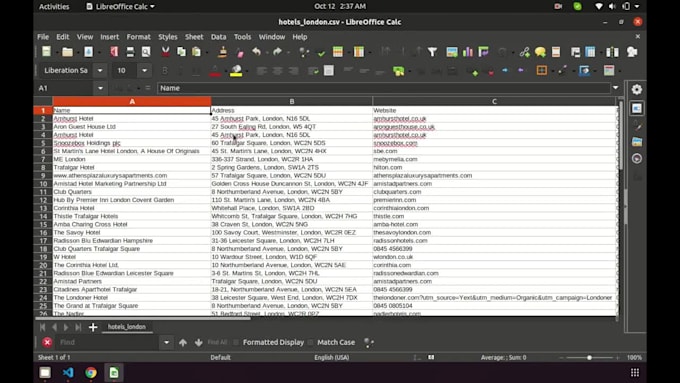This screenshot has height=383, width=680.
Task: Insert a comment bubble
Action: click(x=540, y=52)
